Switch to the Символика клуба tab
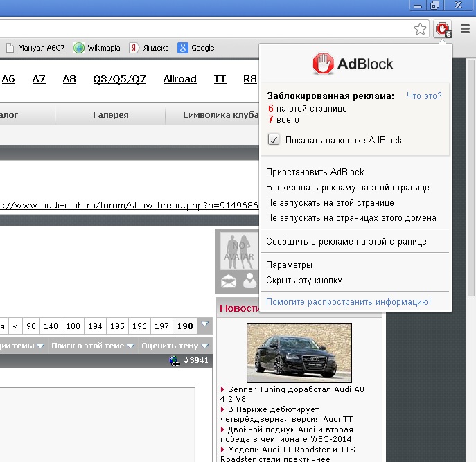Image resolution: width=476 pixels, height=462 pixels. click(x=213, y=114)
